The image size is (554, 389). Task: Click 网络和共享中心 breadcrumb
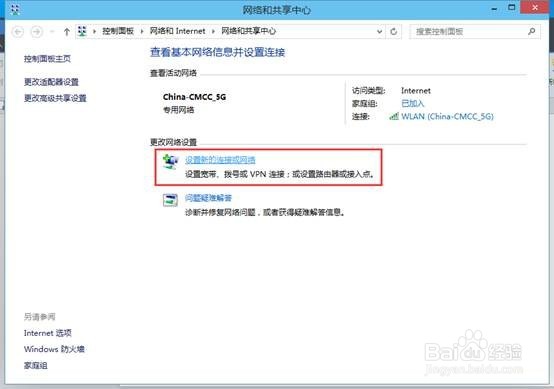[x=248, y=31]
